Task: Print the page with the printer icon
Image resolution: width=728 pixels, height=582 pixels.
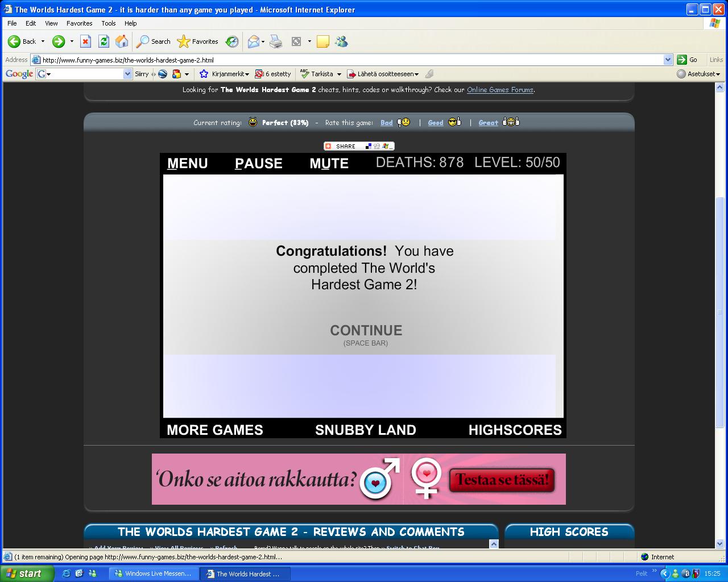Action: coord(276,41)
